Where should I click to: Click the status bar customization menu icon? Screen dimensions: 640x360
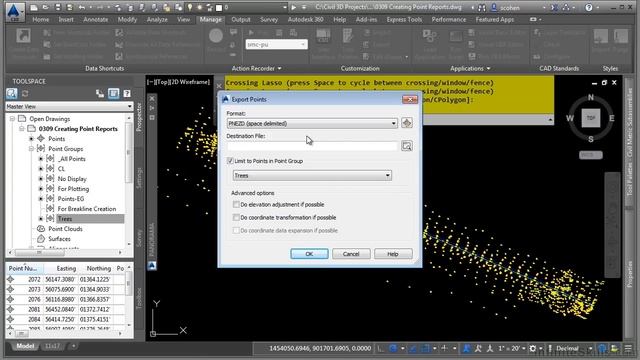point(628,348)
